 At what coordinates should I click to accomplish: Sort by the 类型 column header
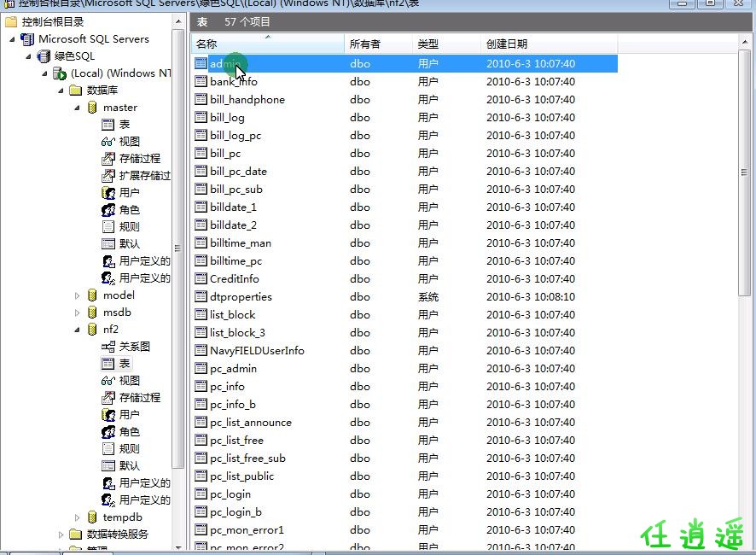coord(446,44)
